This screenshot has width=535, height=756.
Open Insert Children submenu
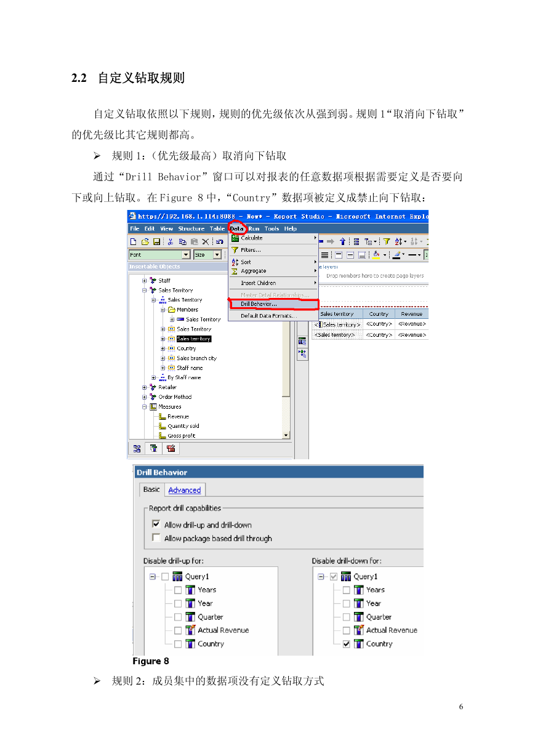pyautogui.click(x=274, y=283)
